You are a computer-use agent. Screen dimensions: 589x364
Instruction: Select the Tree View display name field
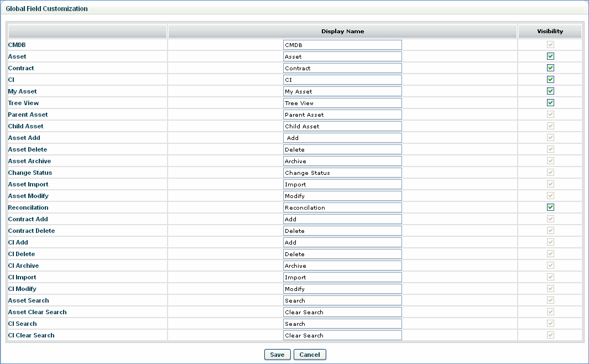coord(342,102)
